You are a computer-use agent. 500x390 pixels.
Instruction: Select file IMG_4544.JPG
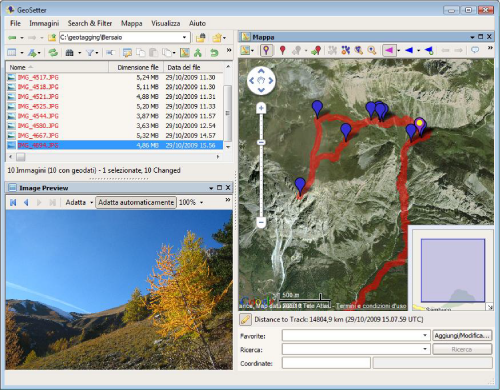click(x=115, y=116)
